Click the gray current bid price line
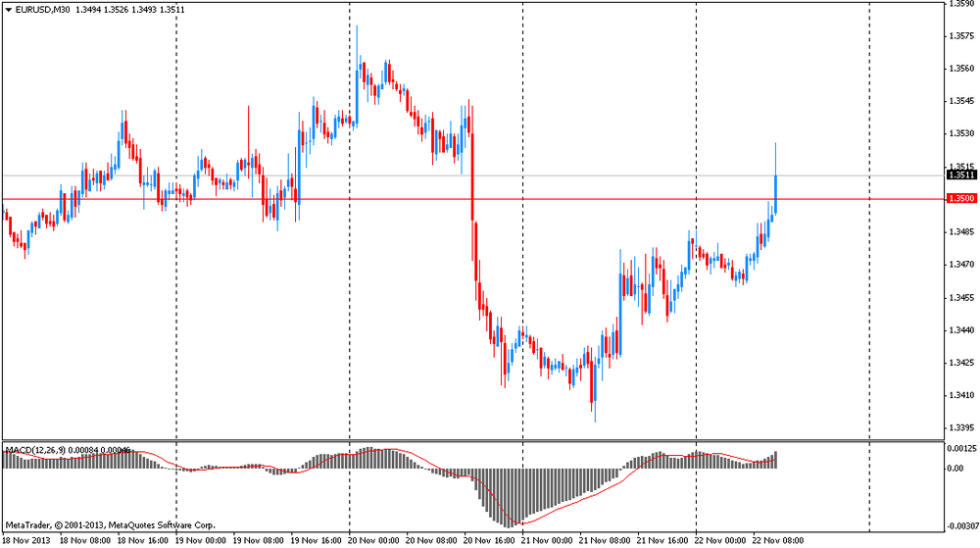 (588, 175)
